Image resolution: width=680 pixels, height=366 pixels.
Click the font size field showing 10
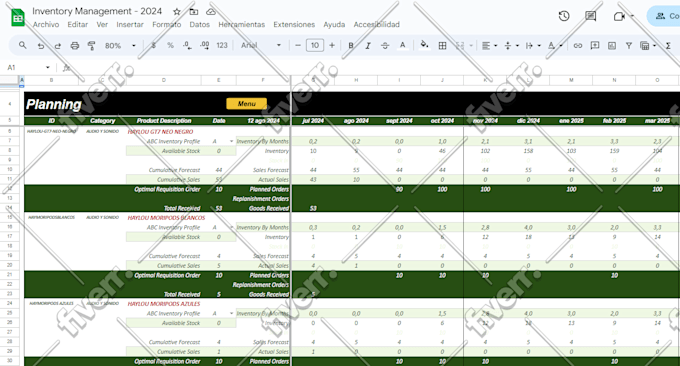coord(315,45)
